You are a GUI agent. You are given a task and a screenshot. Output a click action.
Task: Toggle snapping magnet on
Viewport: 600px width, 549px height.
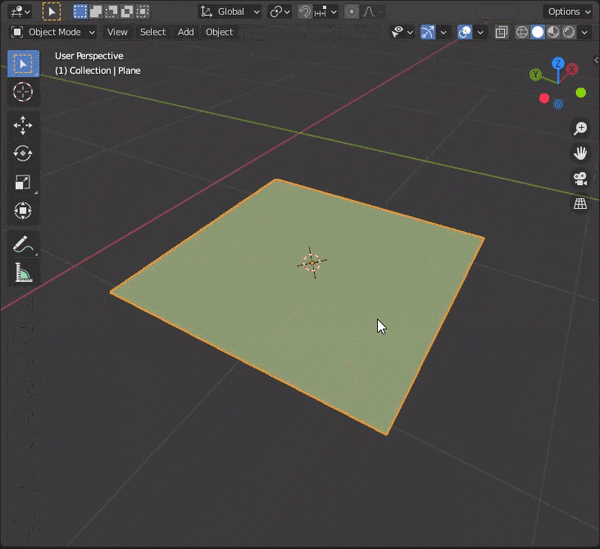[305, 12]
